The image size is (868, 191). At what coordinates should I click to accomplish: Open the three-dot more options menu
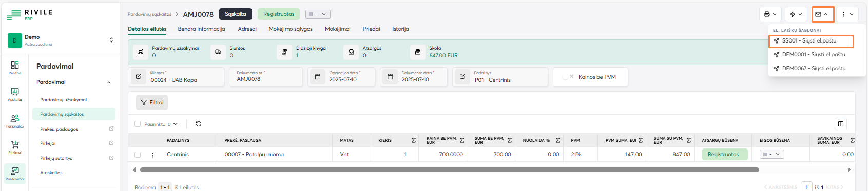(847, 14)
